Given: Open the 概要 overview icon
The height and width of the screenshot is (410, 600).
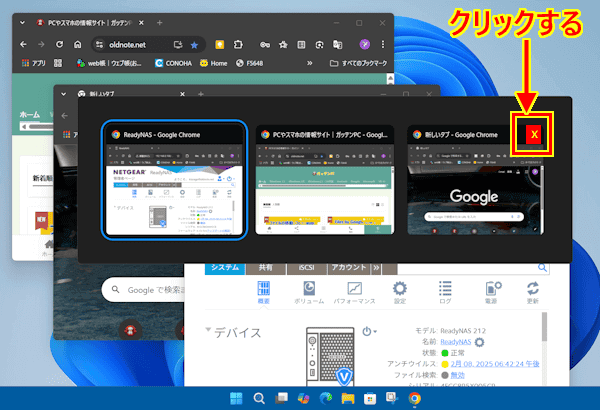Looking at the screenshot, I should [264, 293].
